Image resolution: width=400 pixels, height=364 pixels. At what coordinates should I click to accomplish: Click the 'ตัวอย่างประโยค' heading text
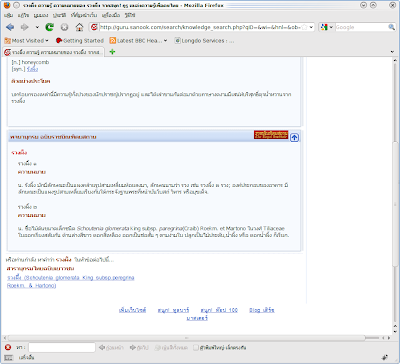[31, 81]
